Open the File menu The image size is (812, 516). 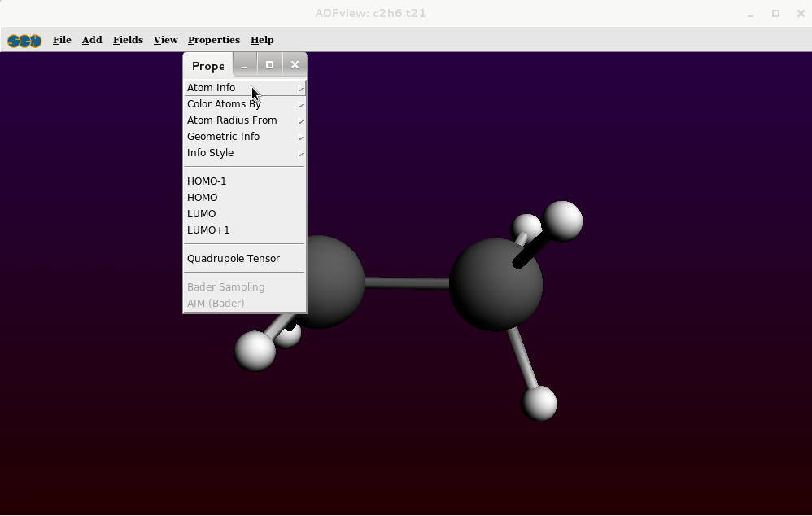pos(62,40)
